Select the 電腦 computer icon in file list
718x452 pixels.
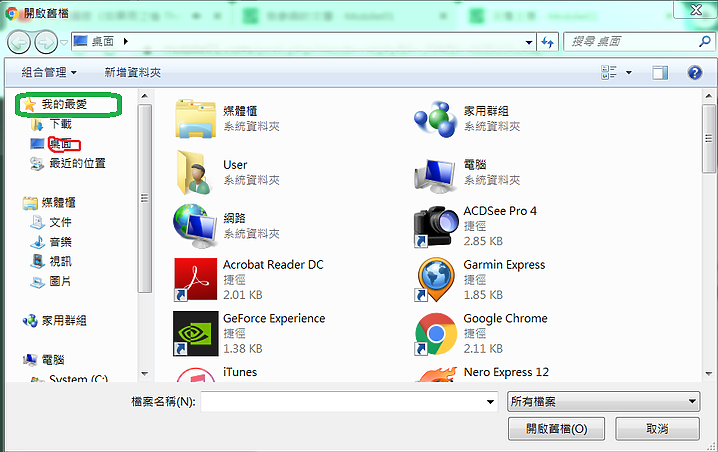pos(435,175)
